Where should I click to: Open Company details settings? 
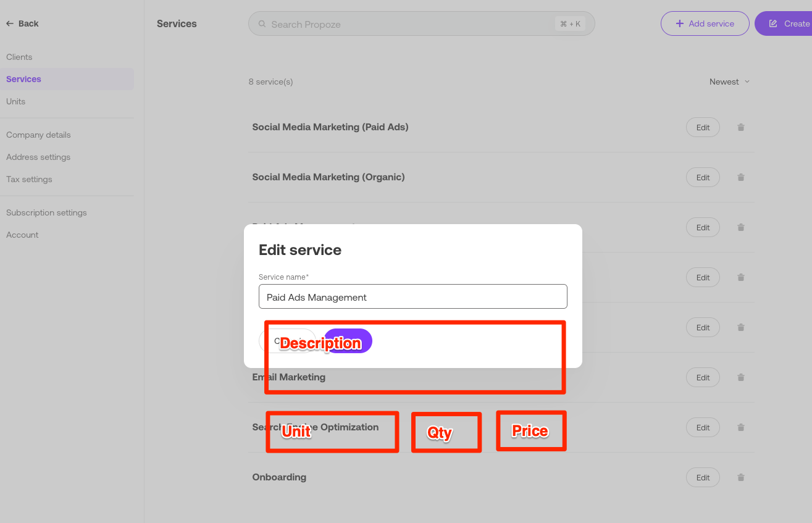38,135
